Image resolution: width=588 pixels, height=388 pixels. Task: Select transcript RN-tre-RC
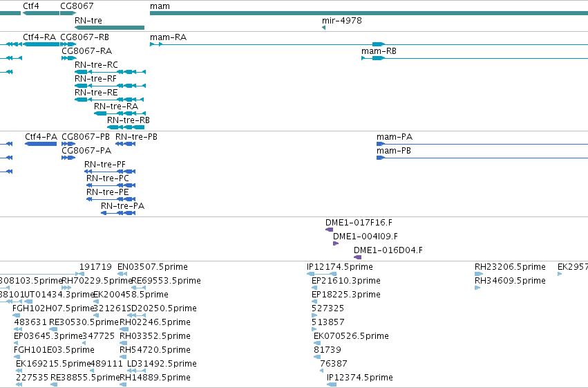110,72
